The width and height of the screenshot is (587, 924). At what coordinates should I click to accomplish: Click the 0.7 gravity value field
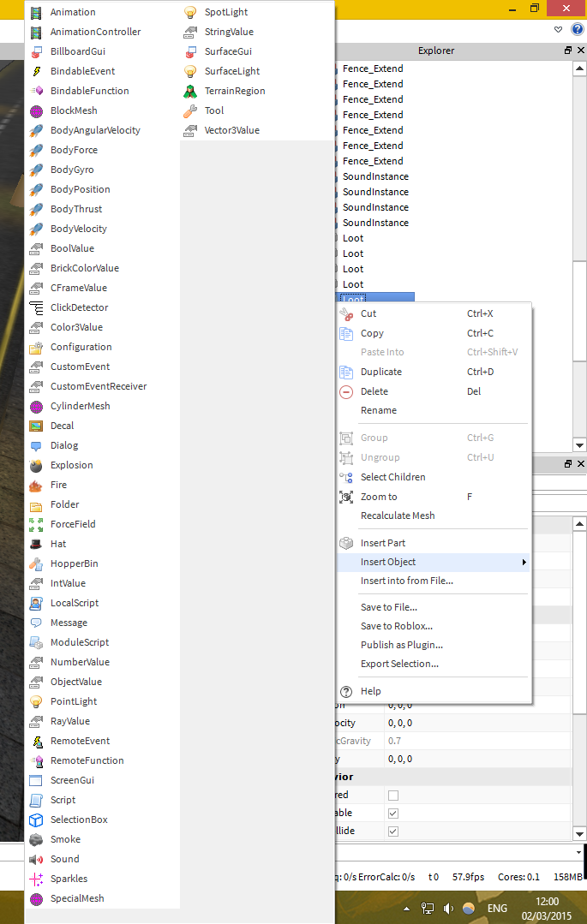[x=478, y=741]
